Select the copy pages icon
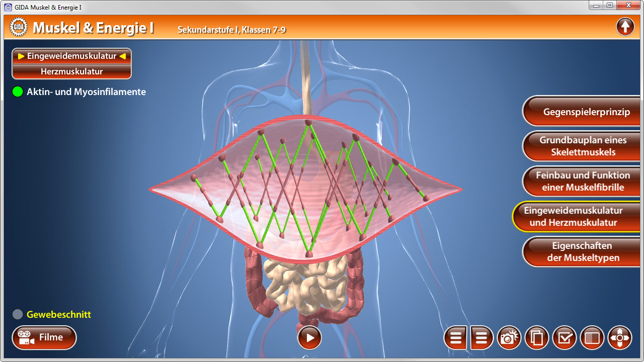644x362 pixels. tap(536, 337)
